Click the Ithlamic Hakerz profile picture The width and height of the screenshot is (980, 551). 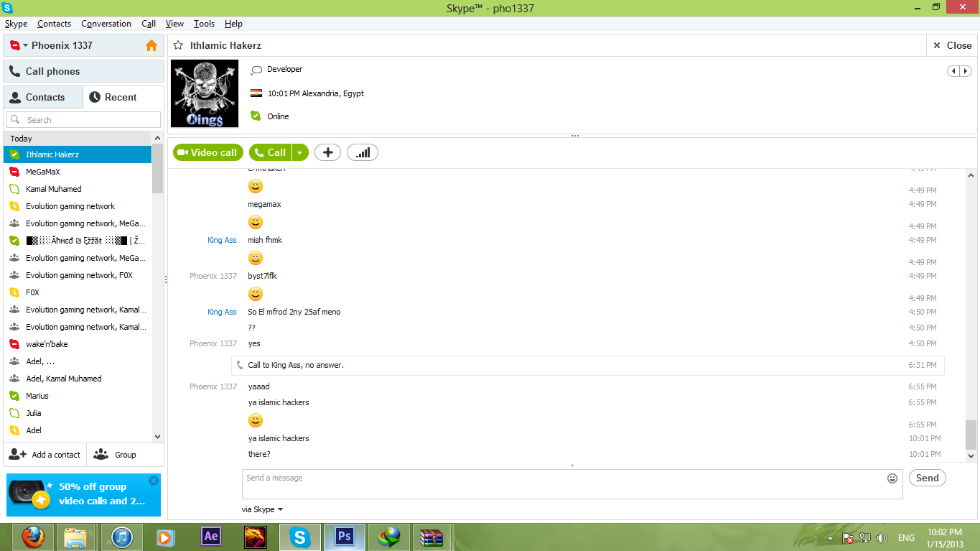click(205, 94)
